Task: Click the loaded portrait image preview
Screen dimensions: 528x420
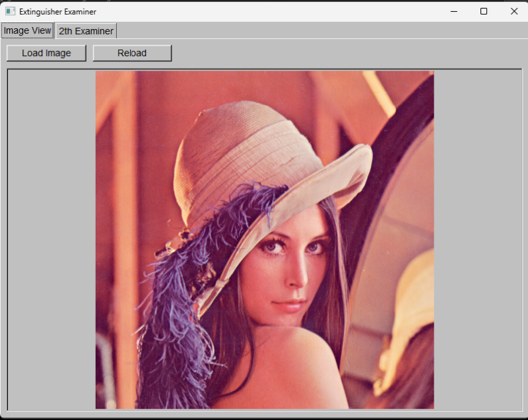Action: (x=265, y=240)
